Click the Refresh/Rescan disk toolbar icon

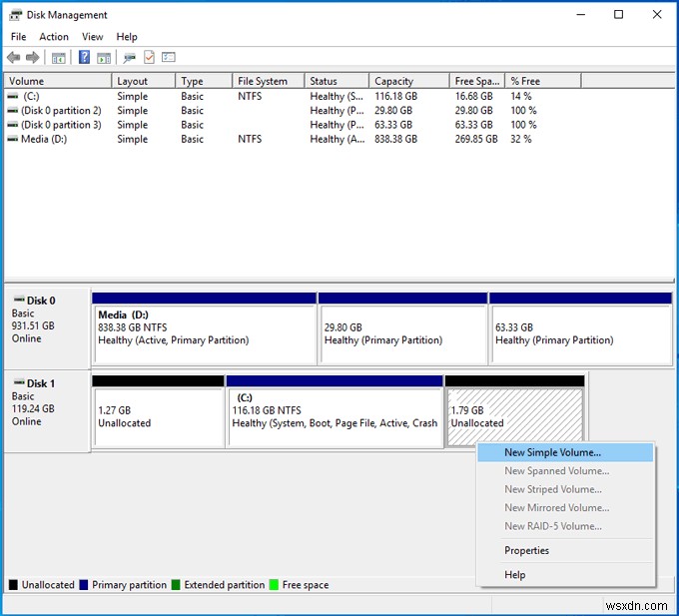[x=131, y=58]
